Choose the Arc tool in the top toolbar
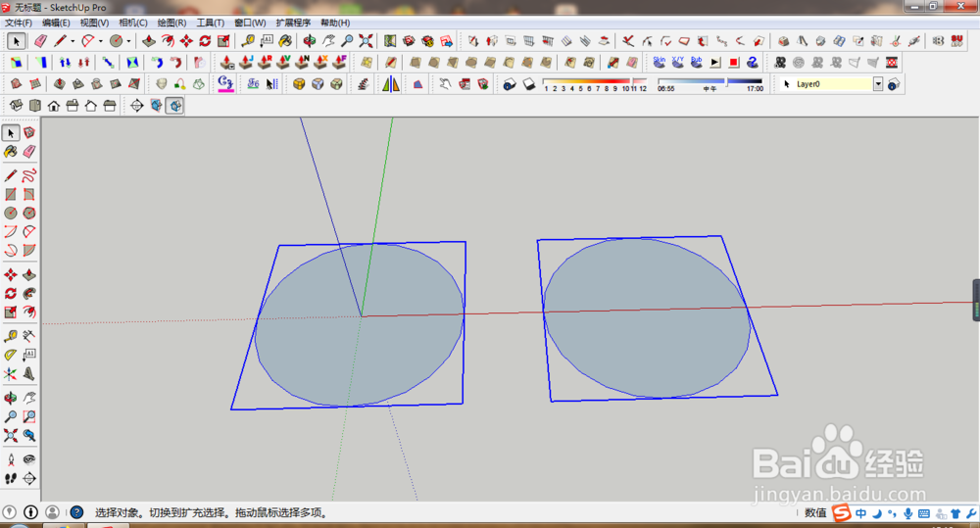 (x=88, y=41)
